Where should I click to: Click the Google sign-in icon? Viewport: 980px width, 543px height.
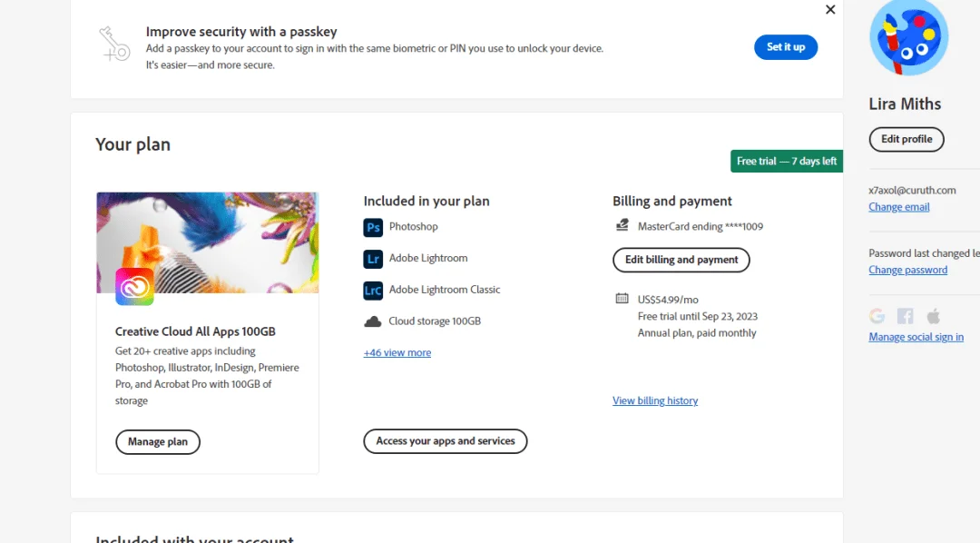point(877,316)
